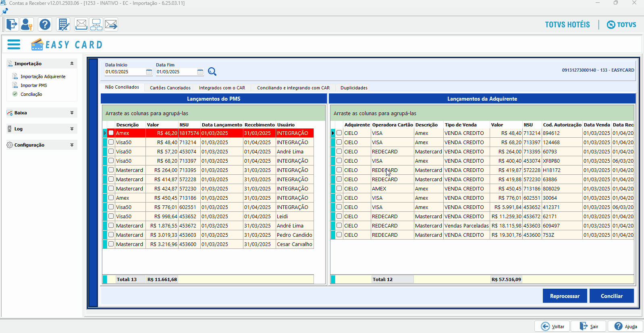
Task: Expand the Log section chevron
Action: (x=72, y=129)
